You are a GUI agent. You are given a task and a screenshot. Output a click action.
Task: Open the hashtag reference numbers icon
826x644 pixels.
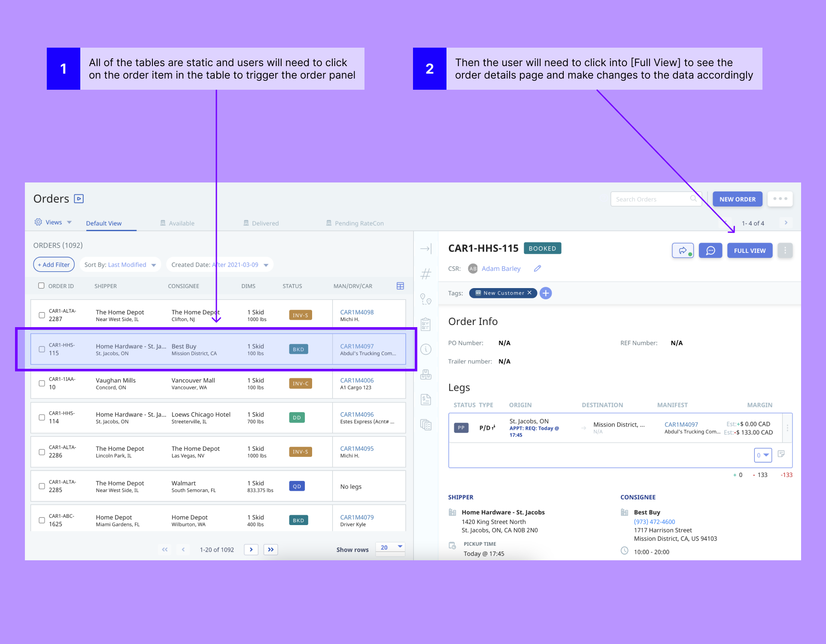425,273
